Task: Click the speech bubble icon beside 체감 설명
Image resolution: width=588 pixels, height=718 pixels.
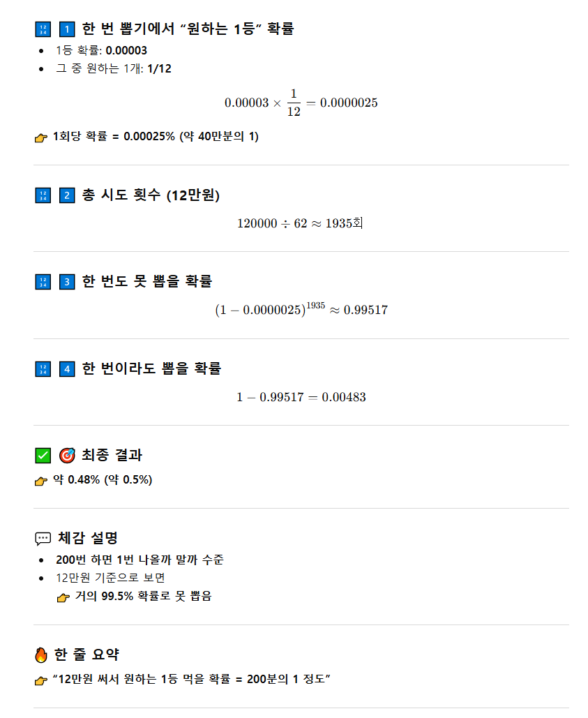Action: coord(43,539)
